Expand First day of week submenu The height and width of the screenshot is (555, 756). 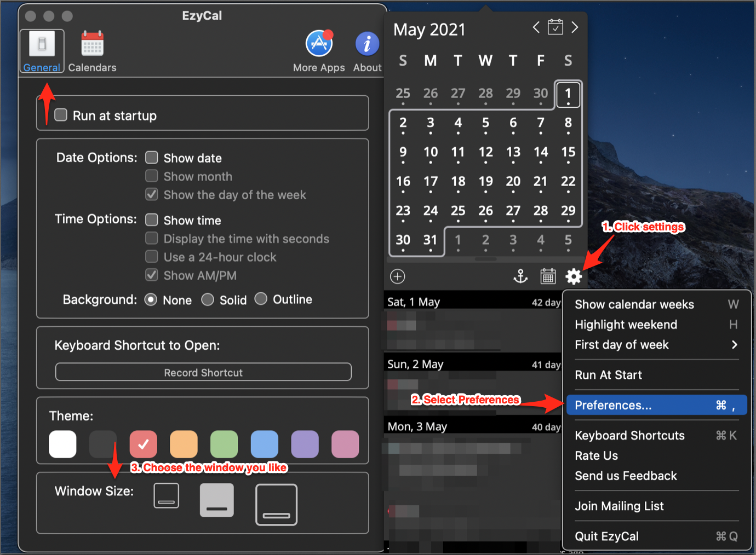pos(657,345)
